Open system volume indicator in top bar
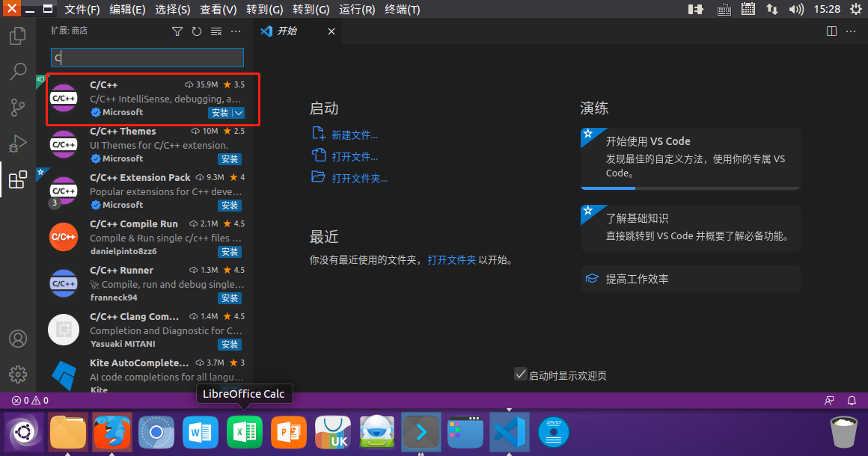The height and width of the screenshot is (456, 868). tap(796, 10)
